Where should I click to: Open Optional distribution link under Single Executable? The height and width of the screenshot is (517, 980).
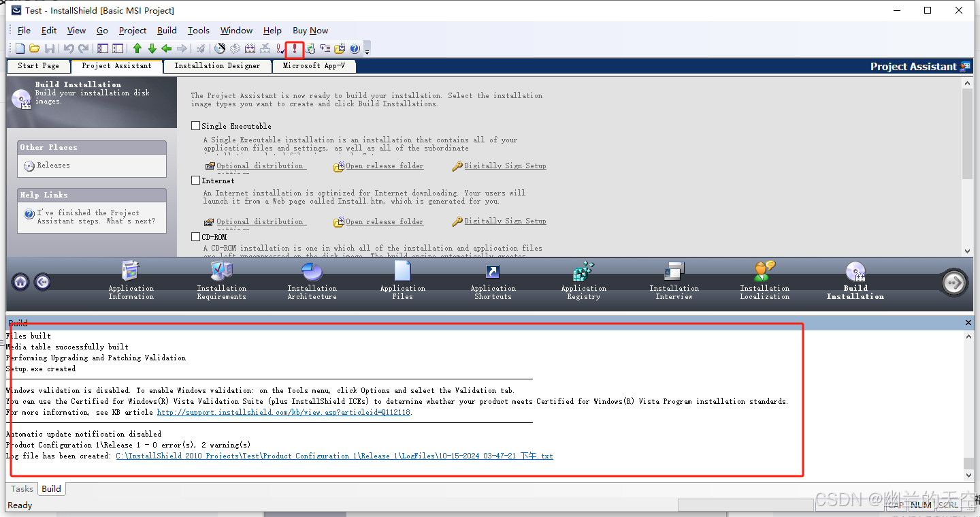[261, 166]
